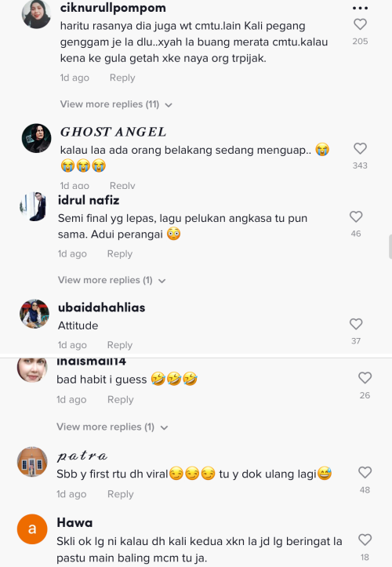Open three-dot options on ciknurullpompom's comment
The width and height of the screenshot is (392, 567).
coord(360,8)
